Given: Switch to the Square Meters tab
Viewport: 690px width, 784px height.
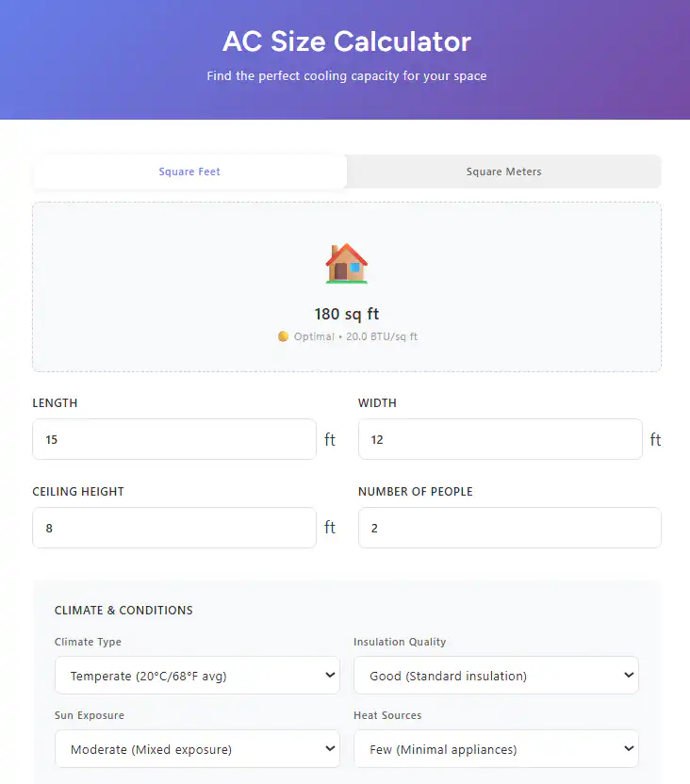Looking at the screenshot, I should click(503, 171).
